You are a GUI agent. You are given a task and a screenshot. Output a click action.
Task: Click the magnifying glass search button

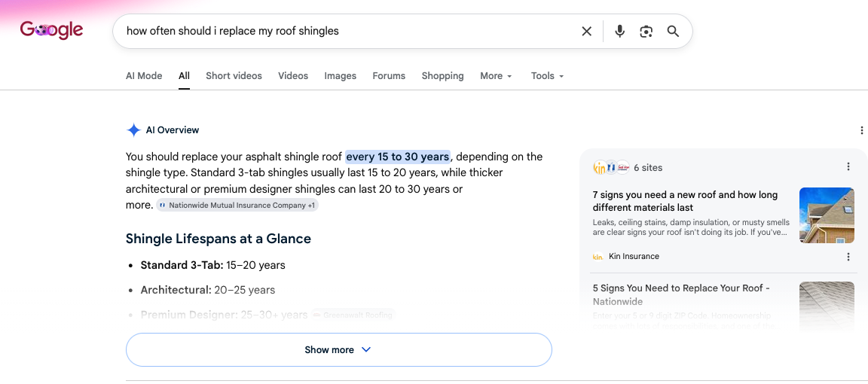click(673, 32)
